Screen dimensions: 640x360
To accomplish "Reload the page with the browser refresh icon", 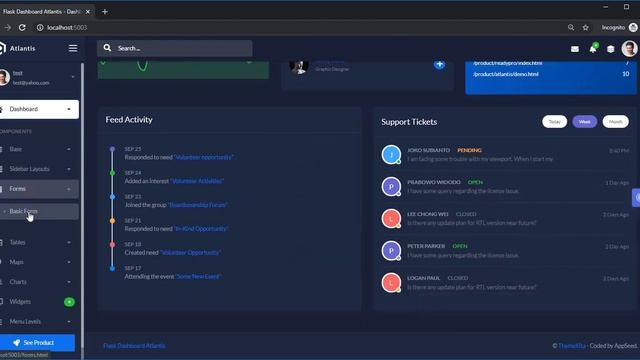I will (22, 27).
